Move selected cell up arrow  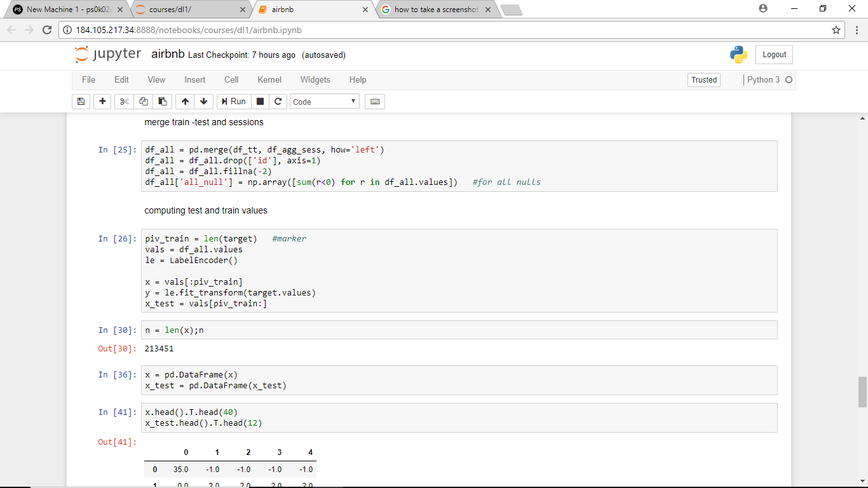click(x=185, y=102)
